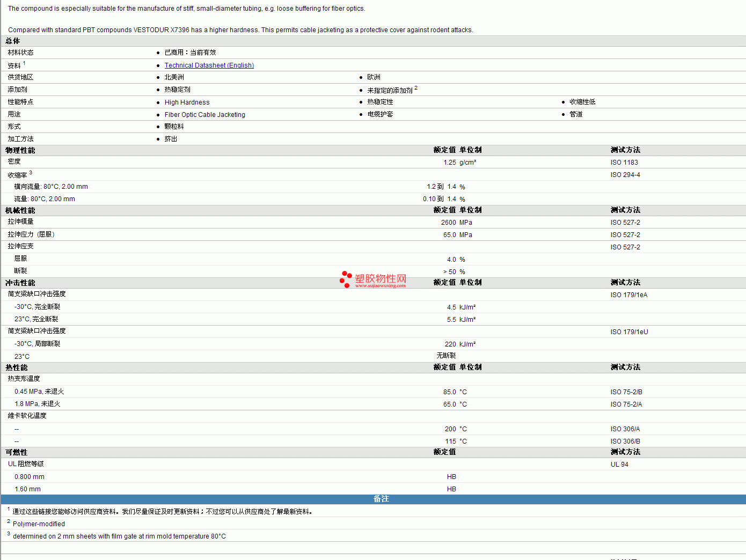
Task: Click the density value 1.25
Action: [450, 163]
